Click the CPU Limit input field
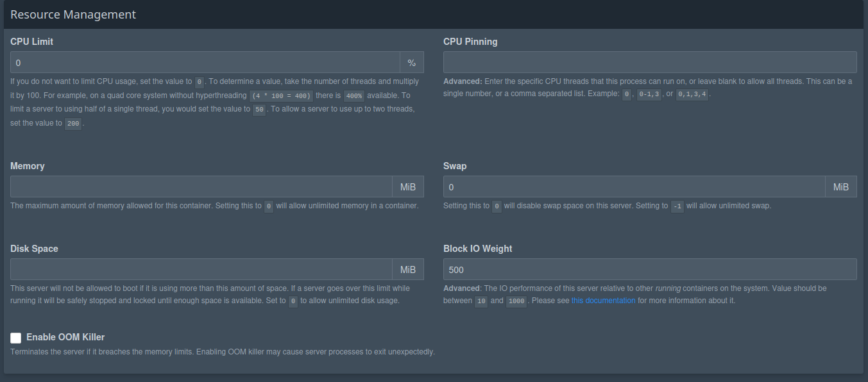Screen dimensions: 868x382 point(205,63)
